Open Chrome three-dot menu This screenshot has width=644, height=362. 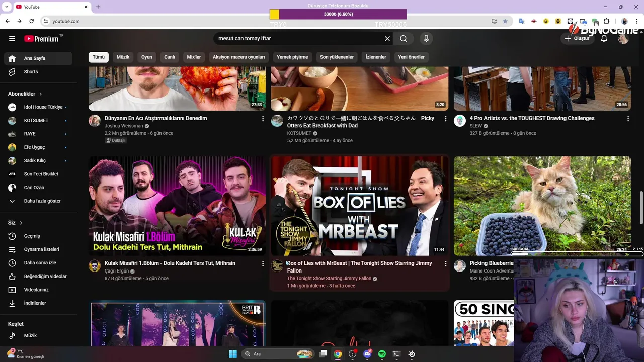coord(636,21)
